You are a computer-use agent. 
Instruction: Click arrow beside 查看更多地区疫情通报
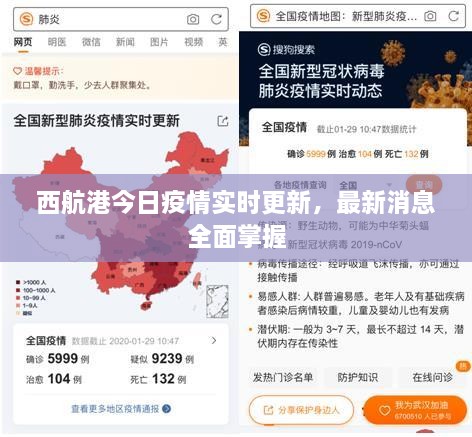[166, 409]
